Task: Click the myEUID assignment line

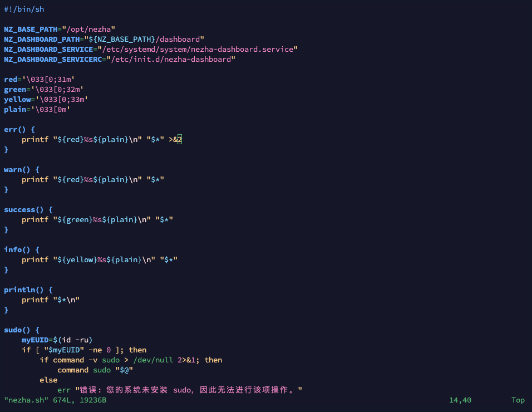Action: tap(57, 340)
